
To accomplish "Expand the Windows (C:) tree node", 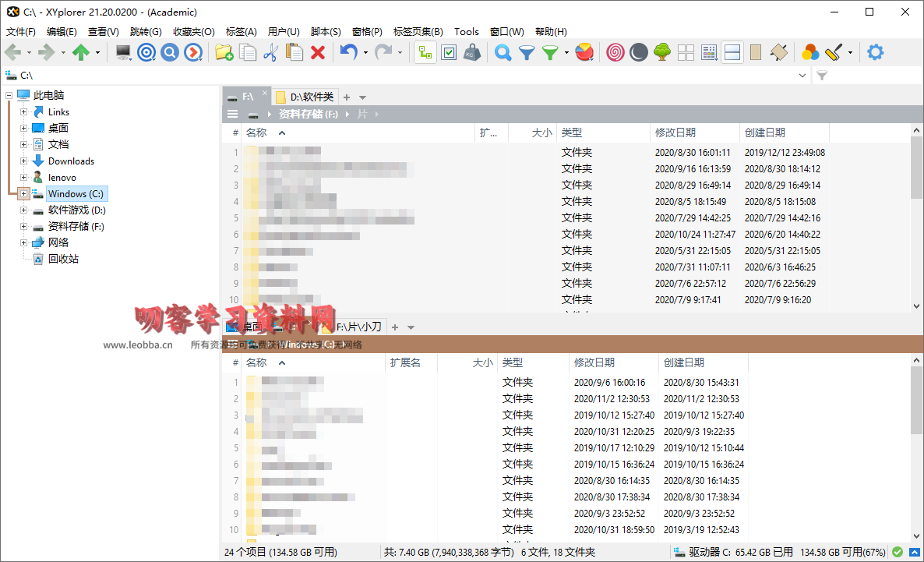I will tap(24, 193).
